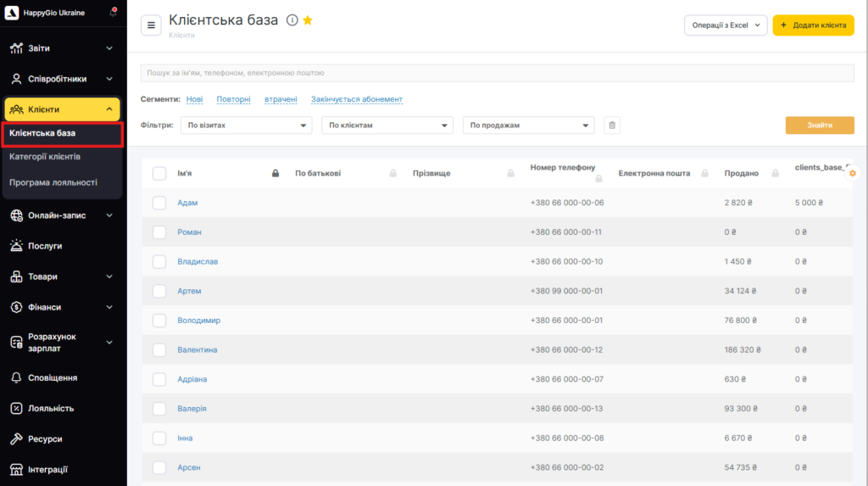868x486 pixels.
Task: Click the client search input field
Action: coord(497,74)
